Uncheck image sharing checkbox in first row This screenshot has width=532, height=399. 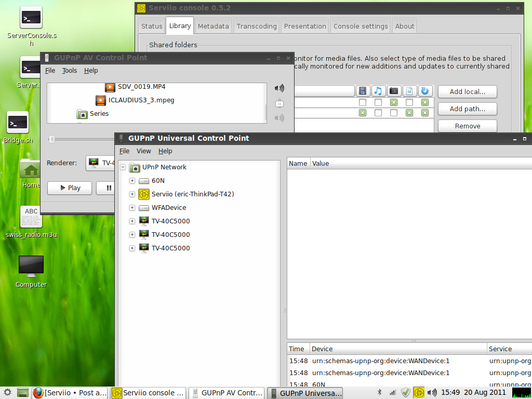coord(394,102)
